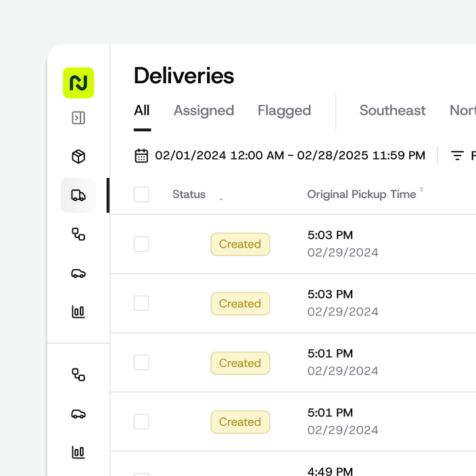Image resolution: width=476 pixels, height=476 pixels.
Task: Check the box for the second 5:01 PM delivery
Action: [141, 422]
